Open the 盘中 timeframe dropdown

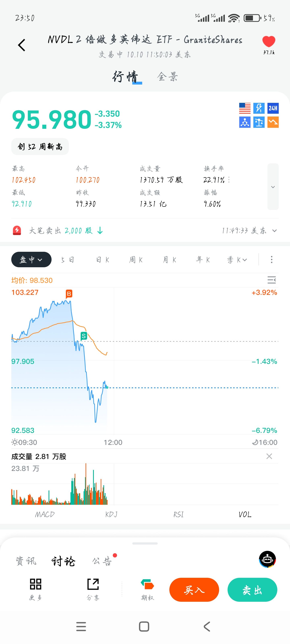(x=31, y=259)
